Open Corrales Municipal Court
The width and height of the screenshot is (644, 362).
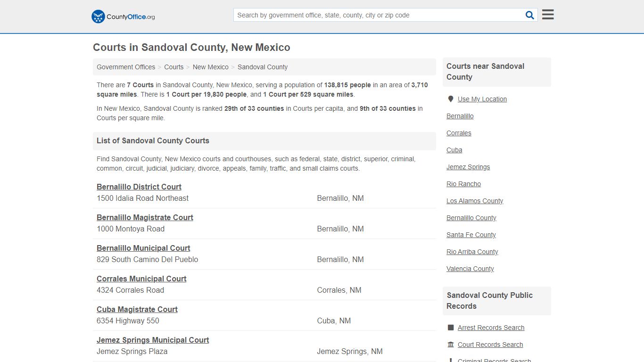[x=141, y=279]
